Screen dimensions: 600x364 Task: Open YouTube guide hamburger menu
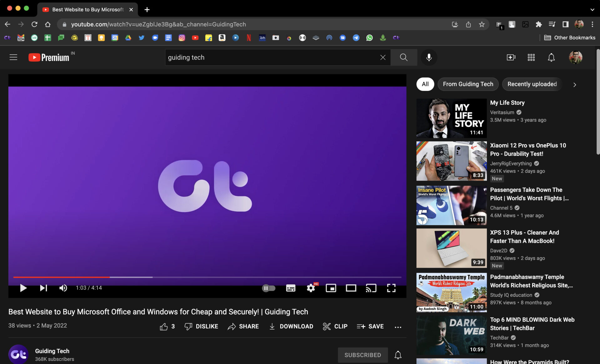pos(13,57)
